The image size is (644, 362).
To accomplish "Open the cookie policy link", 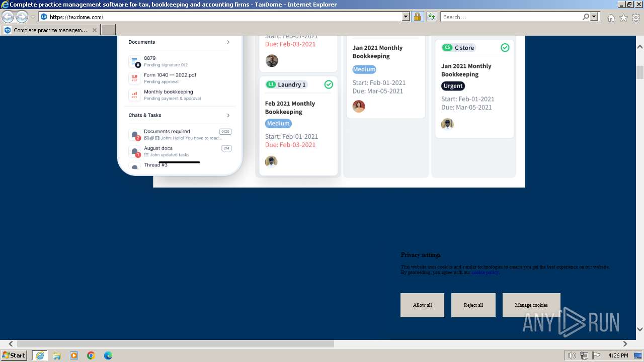I will (x=485, y=273).
